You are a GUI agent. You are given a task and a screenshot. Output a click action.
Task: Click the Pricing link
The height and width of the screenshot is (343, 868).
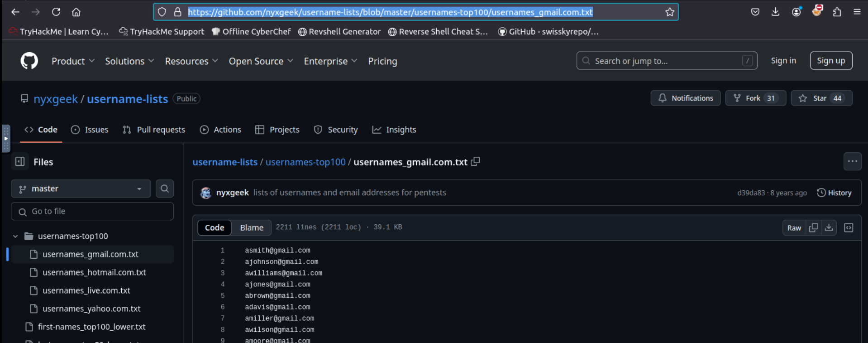point(382,61)
